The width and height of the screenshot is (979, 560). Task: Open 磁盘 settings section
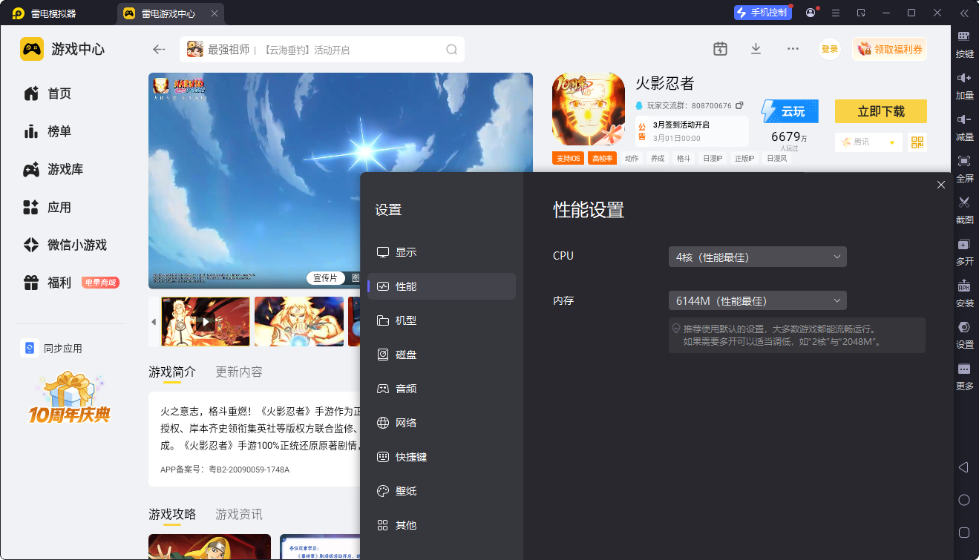point(442,355)
